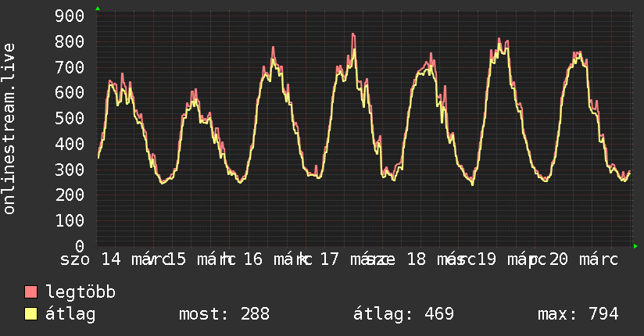Select the legtöbb legend label
This screenshot has width=644, height=336.
point(80,292)
